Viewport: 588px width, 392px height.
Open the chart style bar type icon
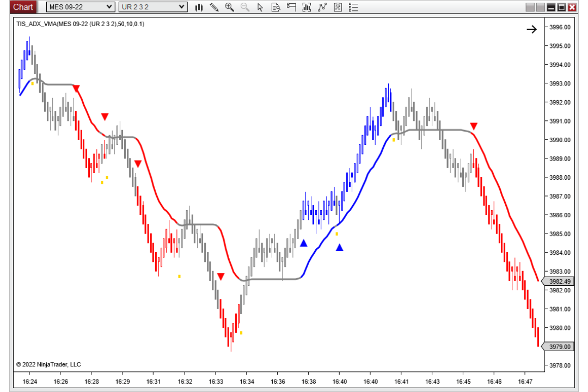tap(199, 7)
